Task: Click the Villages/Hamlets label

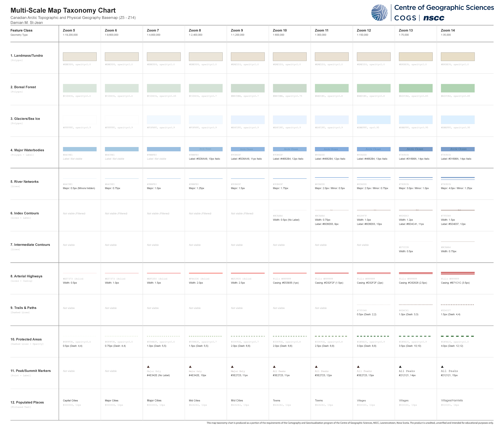Action: (x=452, y=400)
